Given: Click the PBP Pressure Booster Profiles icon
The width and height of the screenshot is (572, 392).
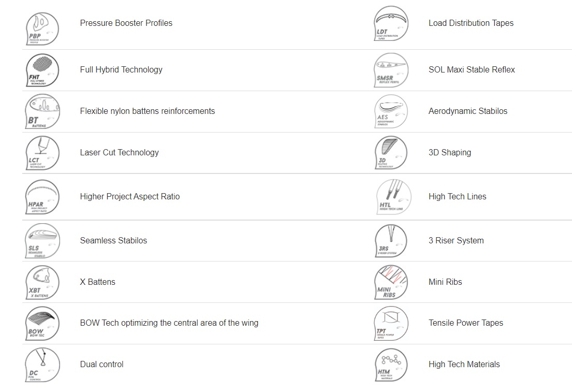Looking at the screenshot, I should (42, 29).
